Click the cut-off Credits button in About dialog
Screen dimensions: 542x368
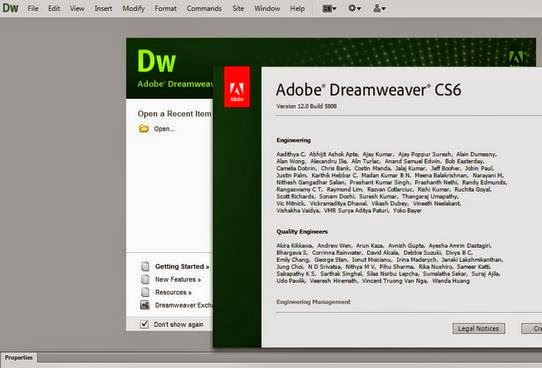pos(532,329)
